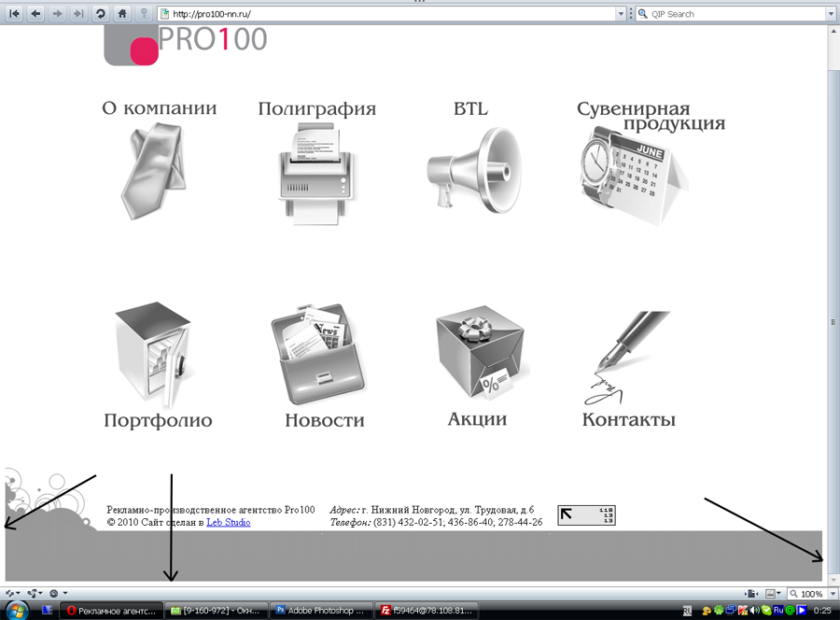Screen dimensions: 840x620
Task: Click the megaphone icon under BTL
Action: [x=472, y=168]
